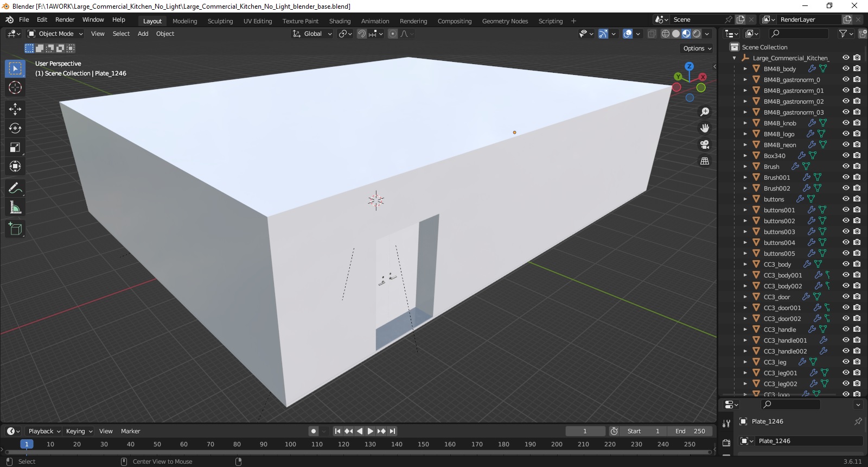The width and height of the screenshot is (868, 467).
Task: Click frame 100 on the timeline ruler
Action: 290,444
